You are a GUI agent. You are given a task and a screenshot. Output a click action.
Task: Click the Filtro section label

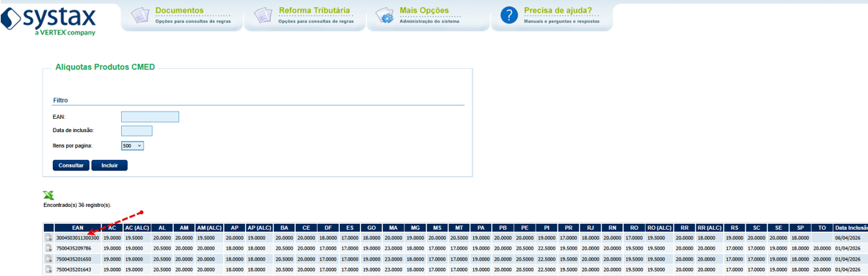[60, 101]
